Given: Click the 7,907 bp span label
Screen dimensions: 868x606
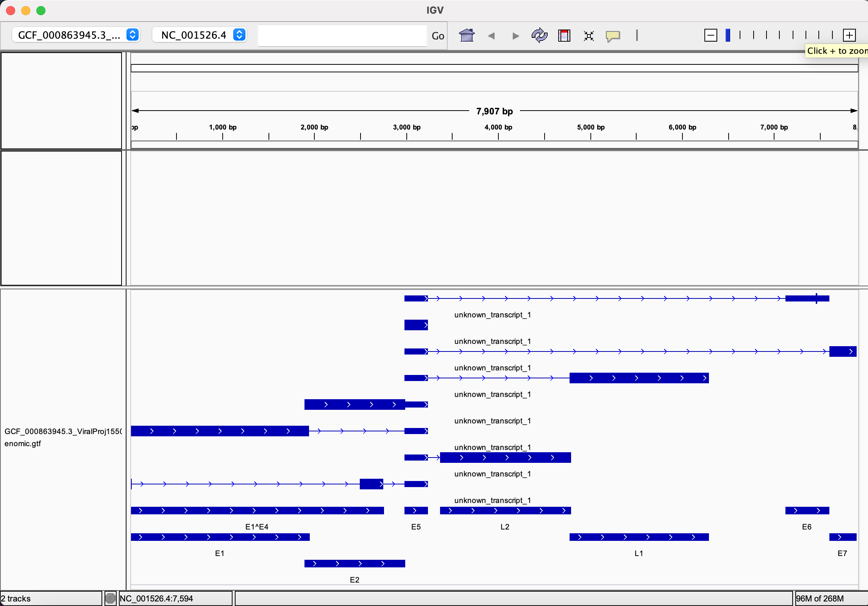Looking at the screenshot, I should pyautogui.click(x=495, y=111).
